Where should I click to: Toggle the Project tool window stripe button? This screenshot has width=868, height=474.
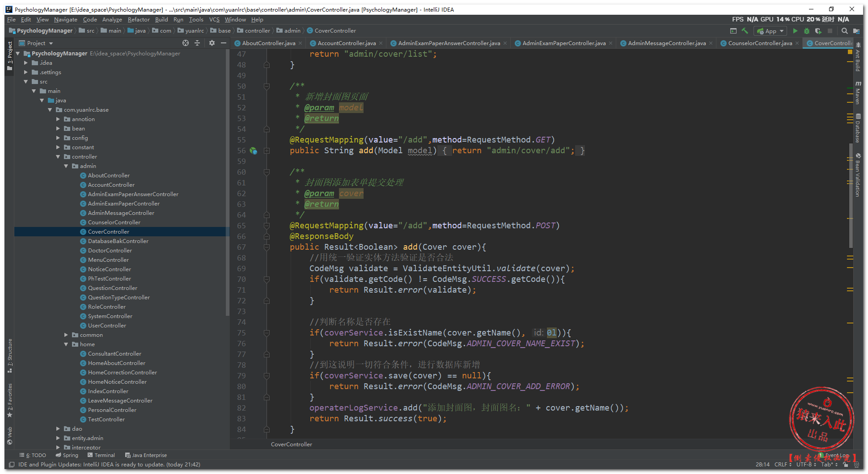tap(10, 56)
